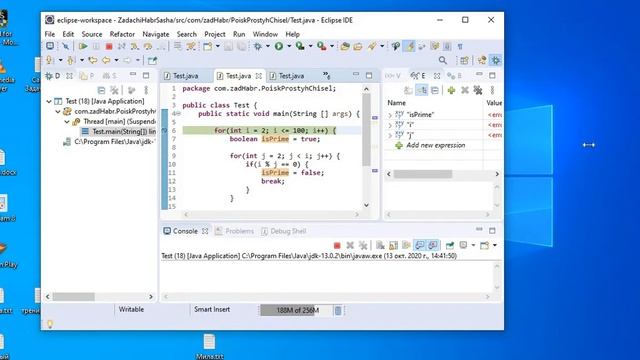Remove all terminated launches in Console
640x360 pixels.
[363, 245]
